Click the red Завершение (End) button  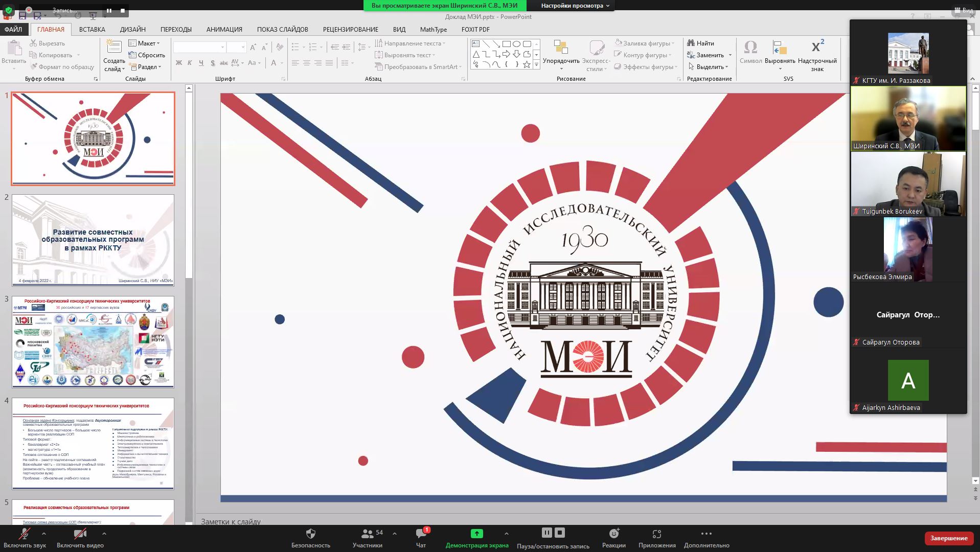click(x=948, y=538)
